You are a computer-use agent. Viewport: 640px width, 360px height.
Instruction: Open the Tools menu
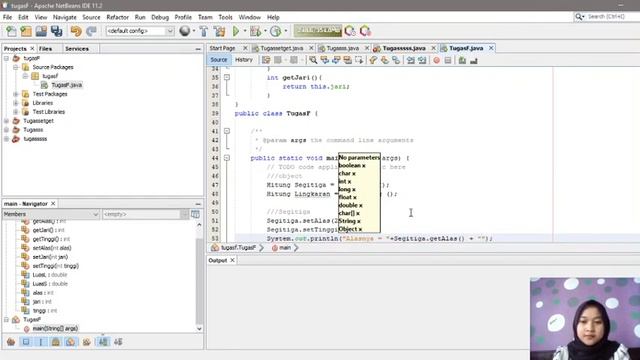pyautogui.click(x=225, y=17)
